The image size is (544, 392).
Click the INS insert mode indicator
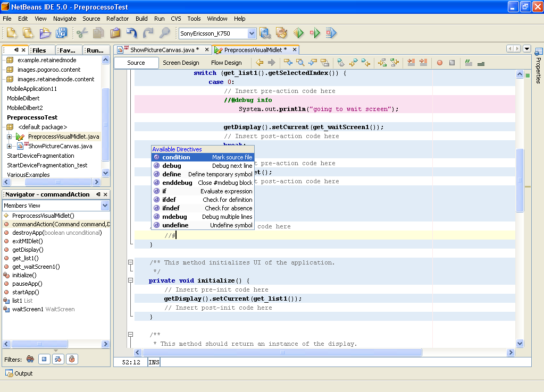point(154,362)
